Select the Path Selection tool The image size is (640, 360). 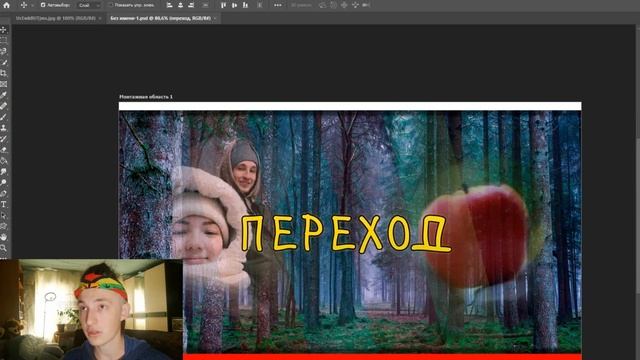tap(4, 215)
